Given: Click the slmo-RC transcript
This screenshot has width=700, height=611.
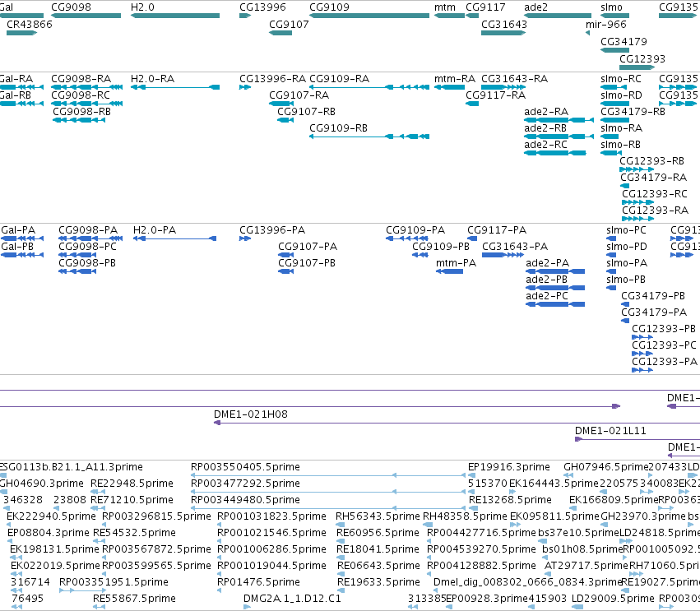Looking at the screenshot, I should (613, 87).
